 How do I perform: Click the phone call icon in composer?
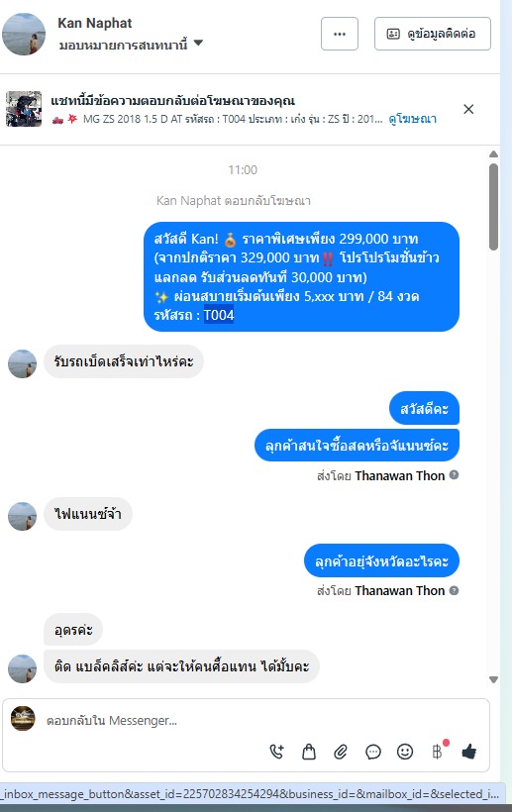pyautogui.click(x=277, y=752)
